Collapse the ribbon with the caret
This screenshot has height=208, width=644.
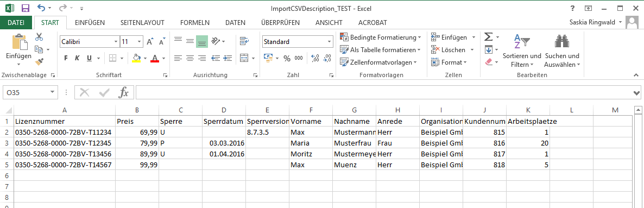pyautogui.click(x=636, y=75)
